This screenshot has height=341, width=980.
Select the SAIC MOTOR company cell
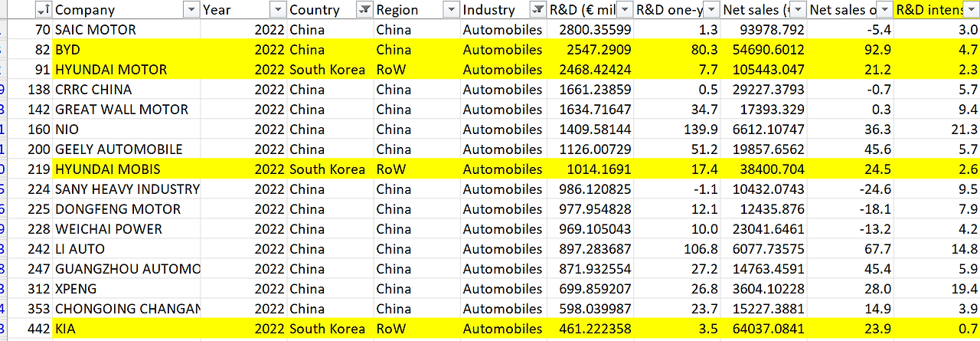(x=126, y=30)
